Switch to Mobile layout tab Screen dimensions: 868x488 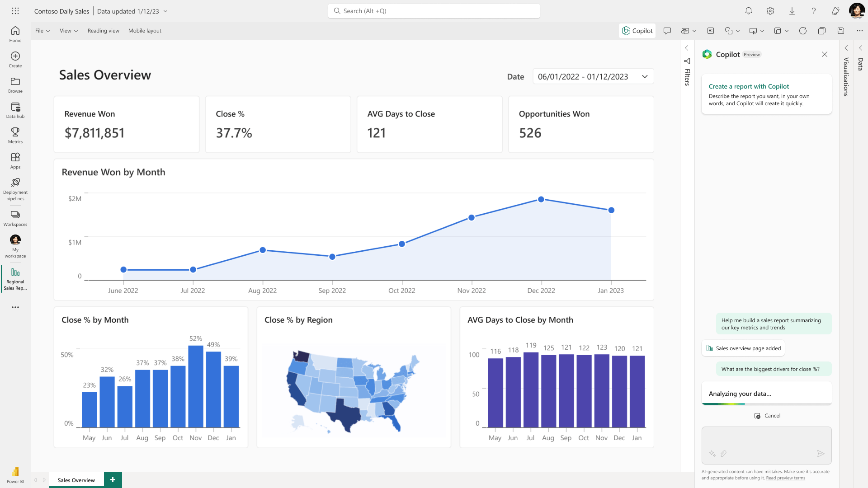[145, 30]
